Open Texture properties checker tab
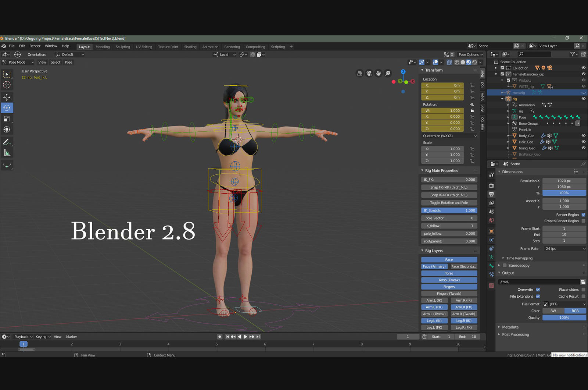This screenshot has height=390, width=588. coord(491,286)
